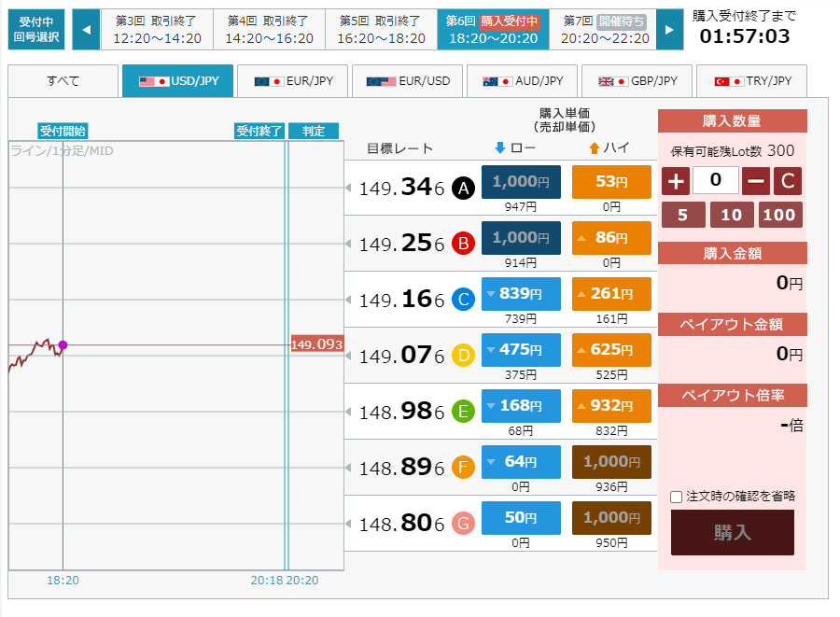Click the red B rate badge
Viewport: 840px width, 617px height.
click(x=463, y=244)
